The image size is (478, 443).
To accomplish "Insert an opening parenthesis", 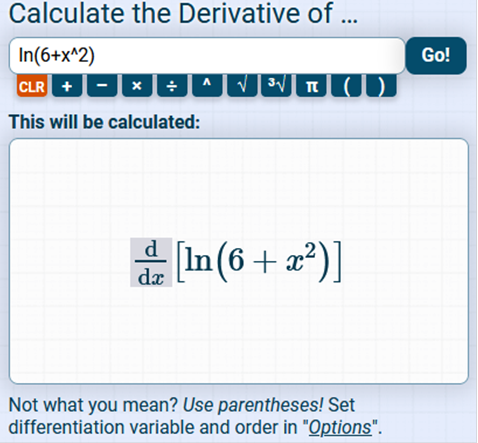I will click(346, 86).
